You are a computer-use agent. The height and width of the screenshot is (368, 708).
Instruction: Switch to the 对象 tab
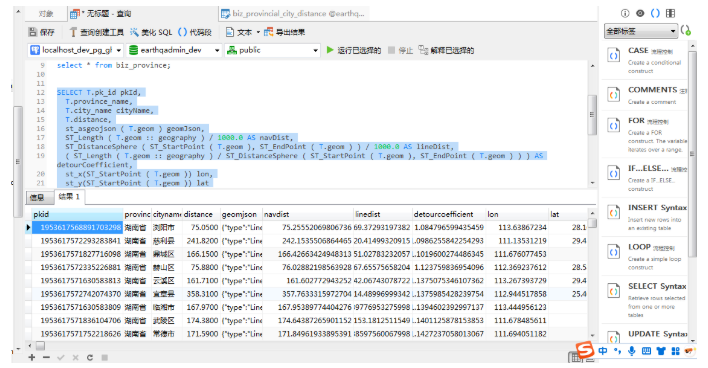point(46,14)
